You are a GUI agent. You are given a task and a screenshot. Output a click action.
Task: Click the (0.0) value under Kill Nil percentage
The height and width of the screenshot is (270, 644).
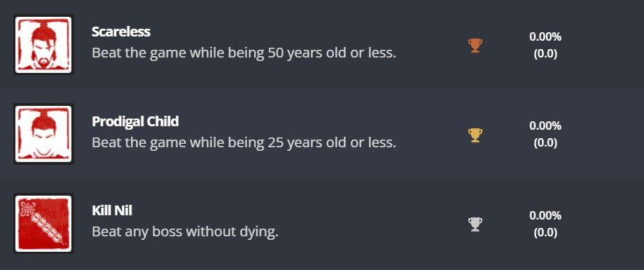click(545, 233)
